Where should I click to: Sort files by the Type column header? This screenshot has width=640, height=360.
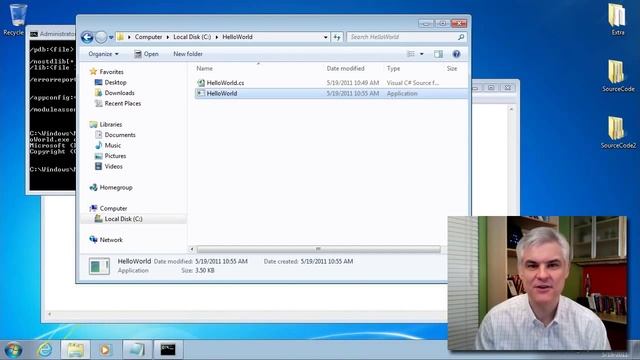(393, 69)
